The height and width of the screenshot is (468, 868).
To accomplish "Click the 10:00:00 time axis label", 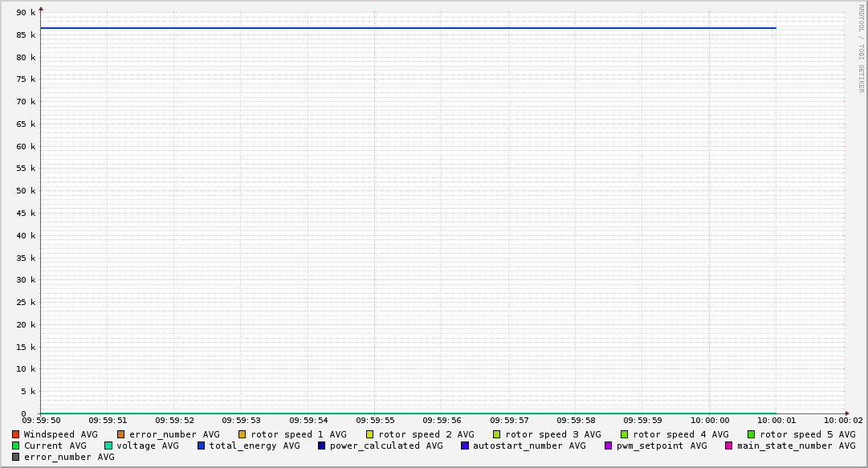I will (x=710, y=420).
